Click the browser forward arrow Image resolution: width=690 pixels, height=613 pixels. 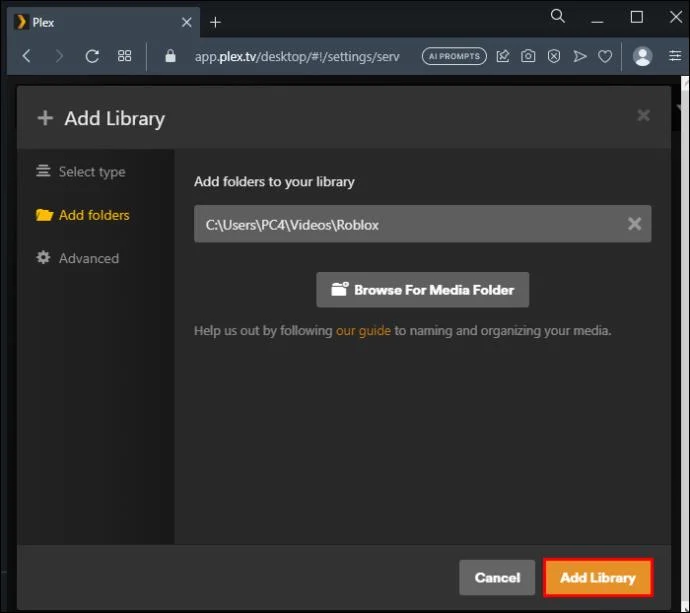point(59,56)
